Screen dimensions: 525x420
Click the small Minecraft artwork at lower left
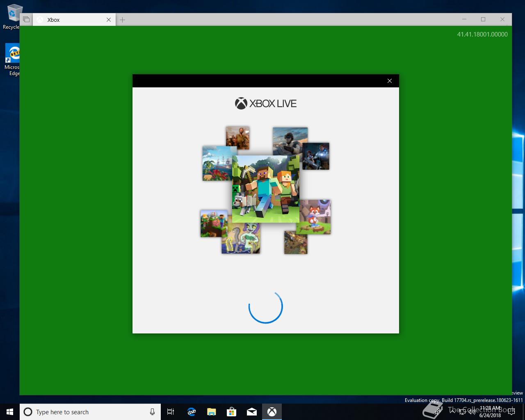(x=213, y=224)
